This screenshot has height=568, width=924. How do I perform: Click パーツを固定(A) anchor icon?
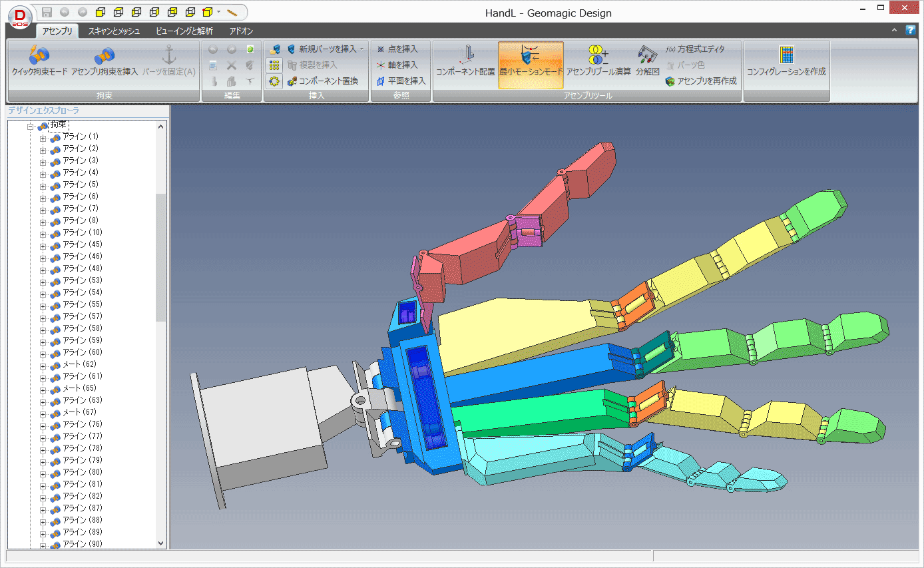[169, 61]
